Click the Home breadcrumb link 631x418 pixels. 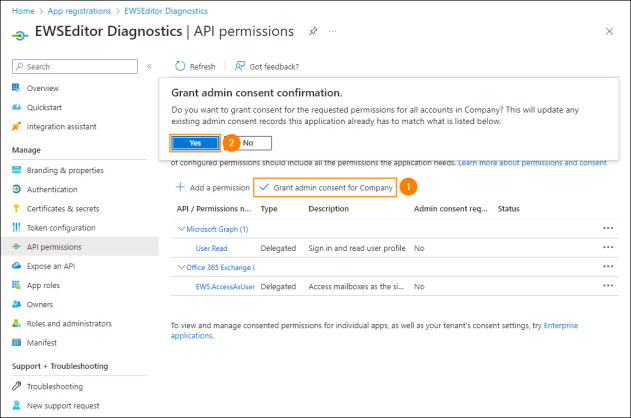23,11
